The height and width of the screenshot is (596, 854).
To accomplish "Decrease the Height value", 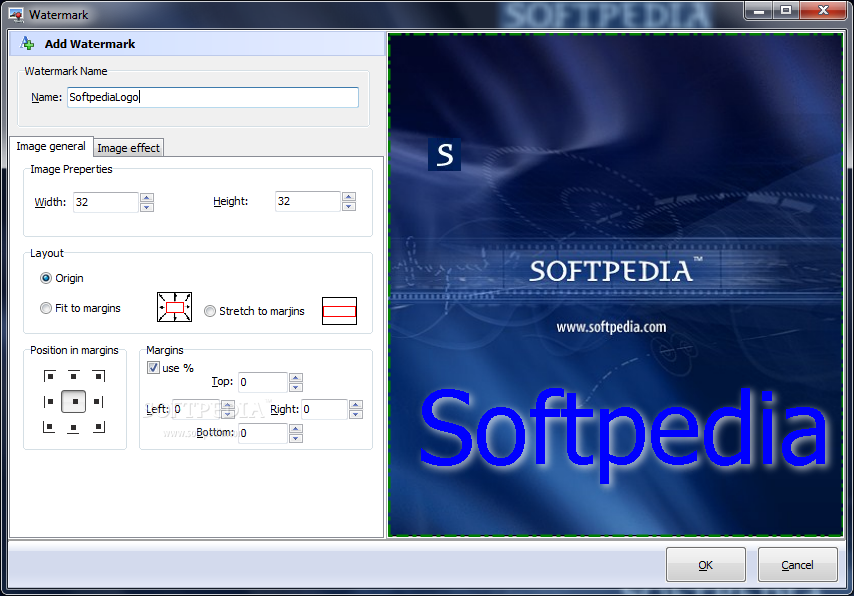I will pos(349,206).
